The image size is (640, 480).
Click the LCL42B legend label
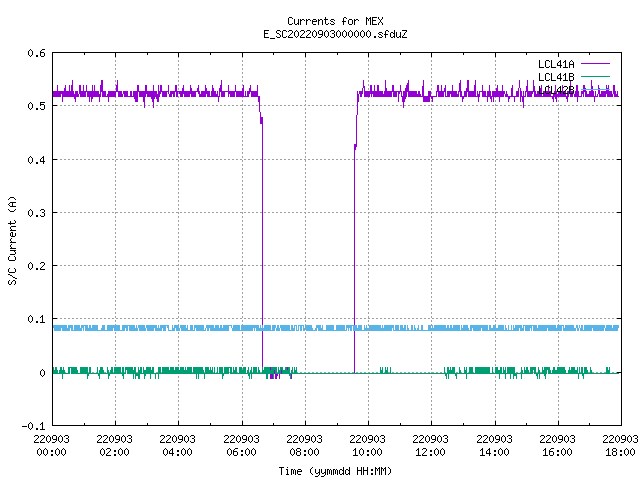coord(556,90)
